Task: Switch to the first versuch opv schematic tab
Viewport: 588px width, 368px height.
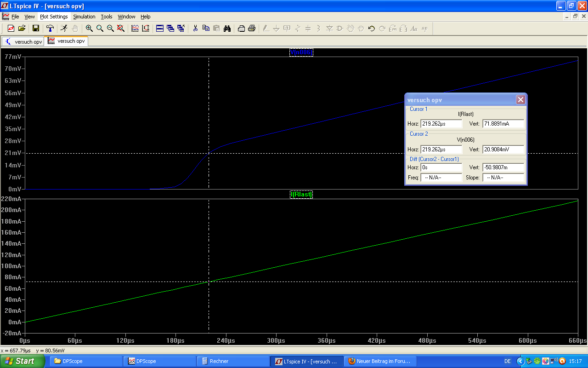Action: pyautogui.click(x=23, y=41)
